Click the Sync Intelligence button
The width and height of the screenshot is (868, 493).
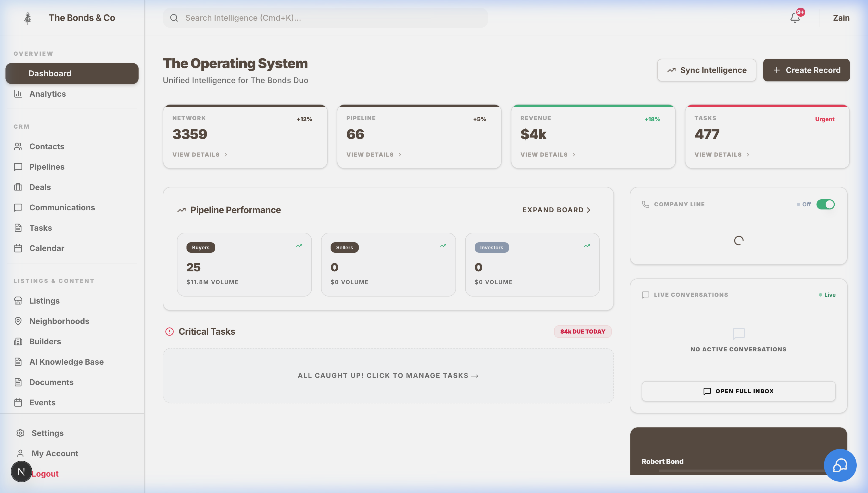(707, 70)
